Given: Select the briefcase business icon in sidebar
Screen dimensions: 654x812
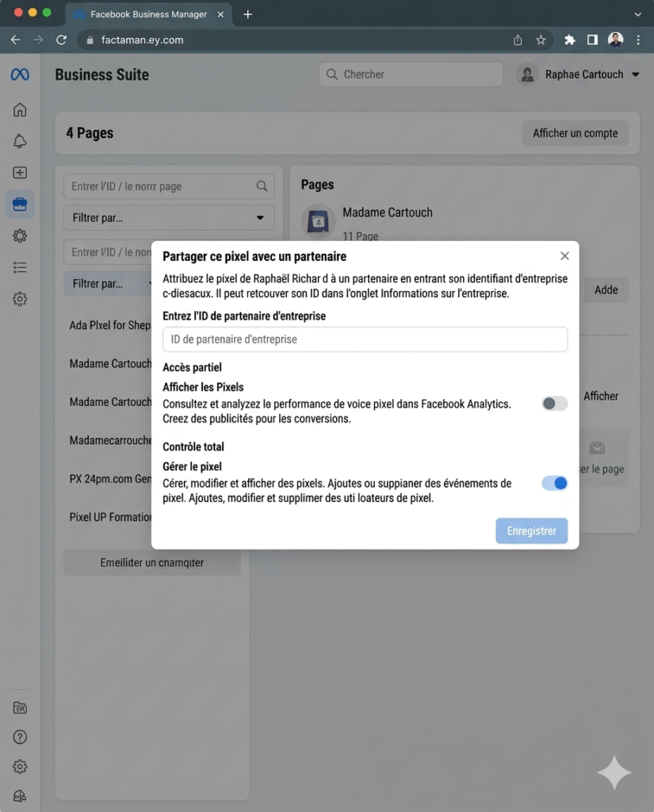Looking at the screenshot, I should [x=20, y=205].
